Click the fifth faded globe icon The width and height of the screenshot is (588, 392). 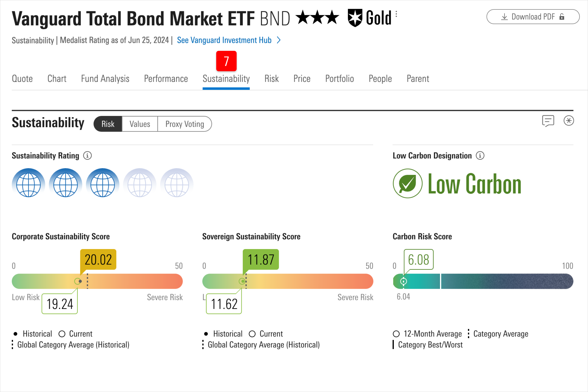point(177,183)
